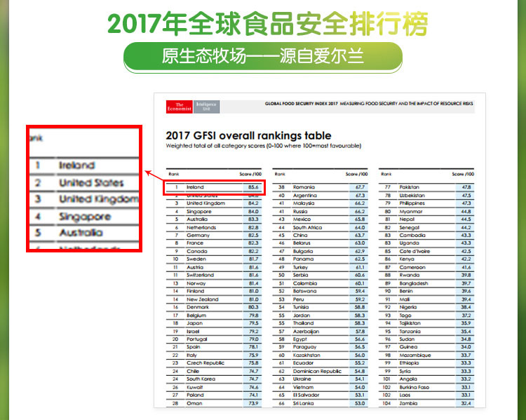Image resolution: width=526 pixels, height=420 pixels.
Task: Select Tajikistan in the third column
Action: point(410,323)
